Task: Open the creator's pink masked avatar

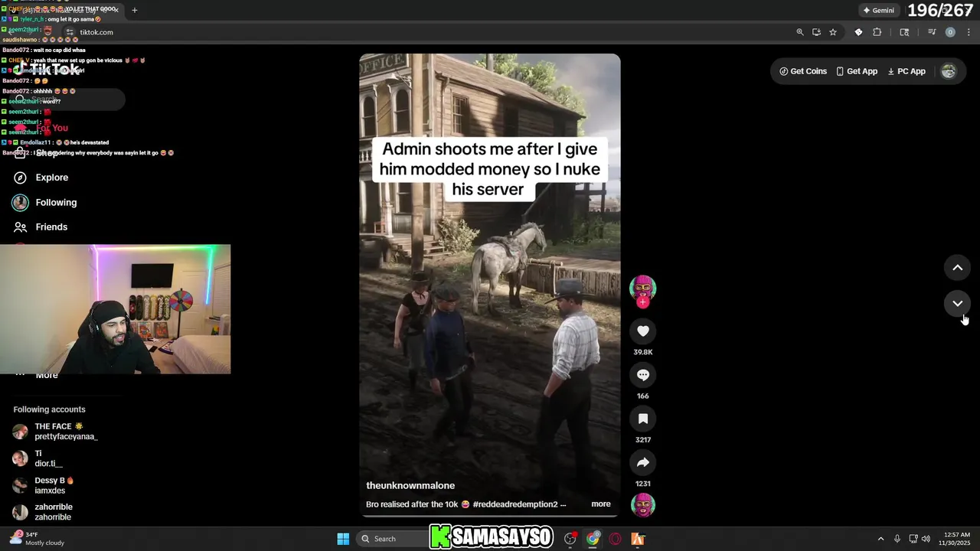Action: [642, 288]
